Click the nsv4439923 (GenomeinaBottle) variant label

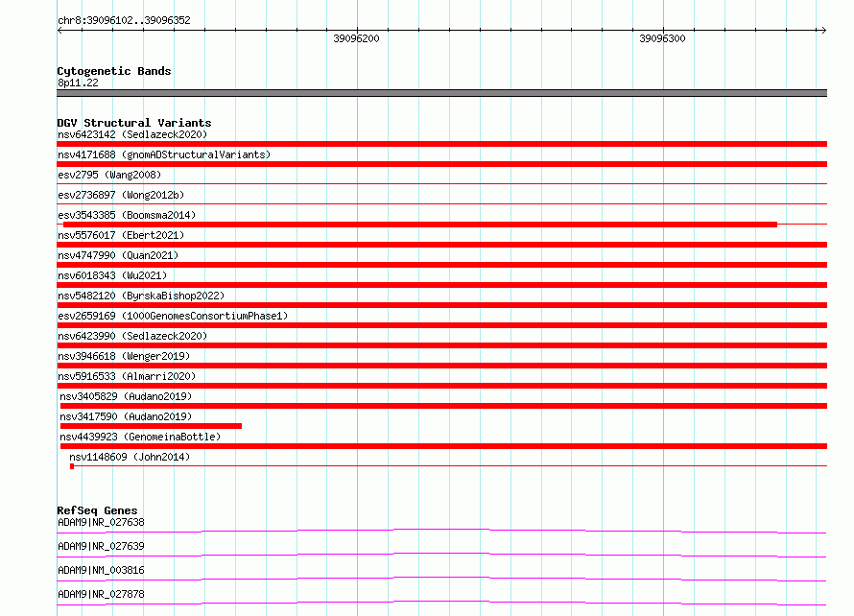point(140,437)
